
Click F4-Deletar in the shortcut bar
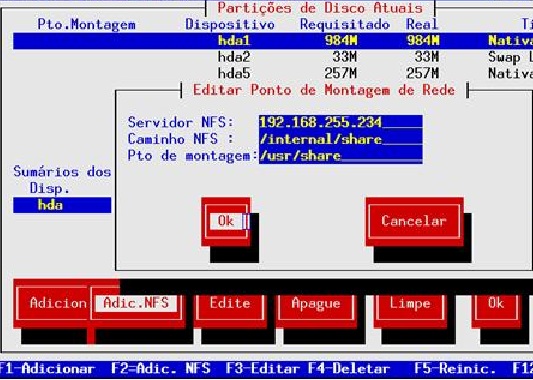pos(349,369)
